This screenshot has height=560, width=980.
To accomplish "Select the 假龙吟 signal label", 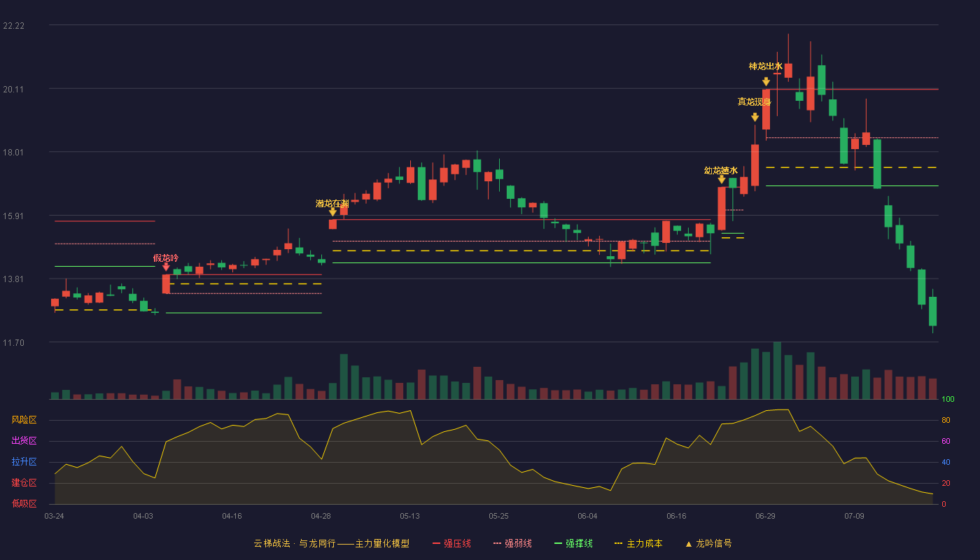I will click(166, 258).
